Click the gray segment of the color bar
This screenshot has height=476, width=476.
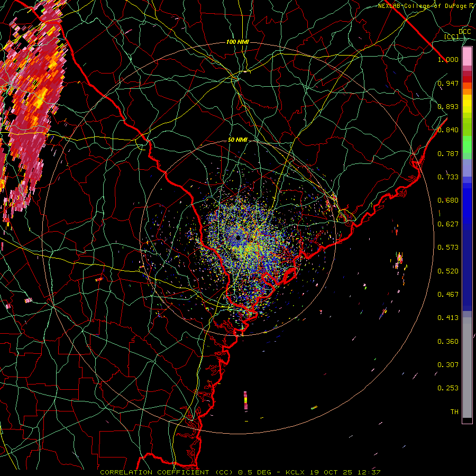(x=467, y=368)
